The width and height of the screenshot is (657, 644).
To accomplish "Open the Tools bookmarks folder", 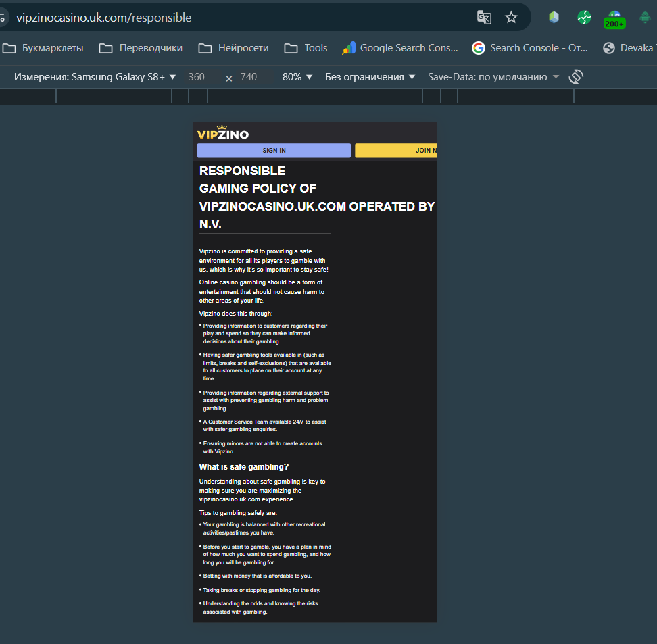I will click(306, 48).
